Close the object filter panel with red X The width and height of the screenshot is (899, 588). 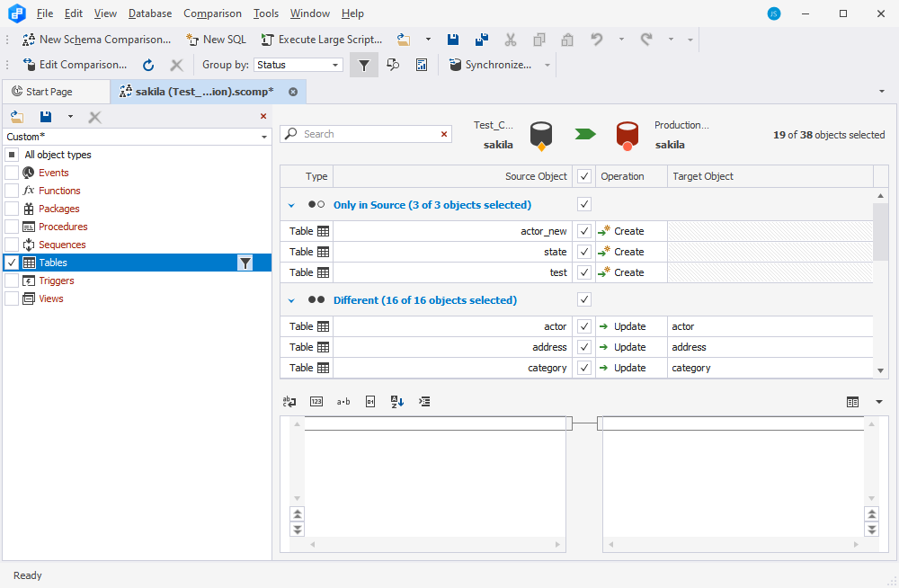263,117
